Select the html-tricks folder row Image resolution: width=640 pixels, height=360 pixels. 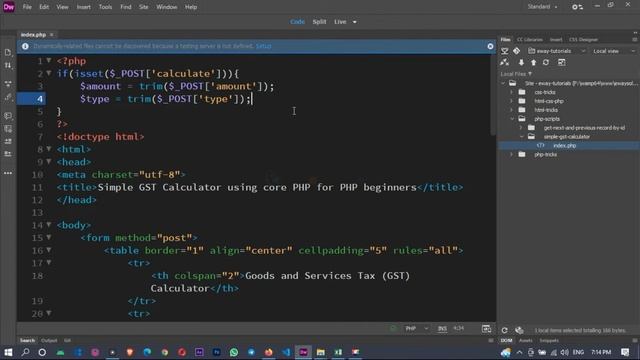(x=546, y=110)
